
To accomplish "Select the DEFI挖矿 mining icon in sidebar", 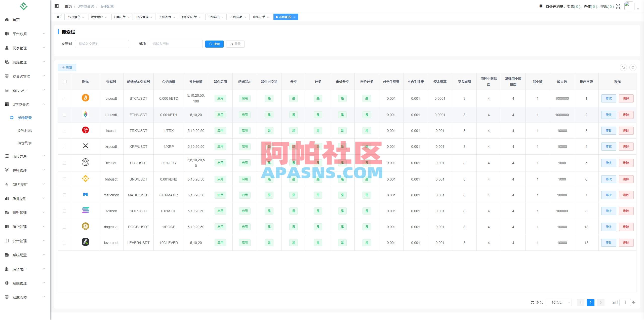I will coord(7,184).
